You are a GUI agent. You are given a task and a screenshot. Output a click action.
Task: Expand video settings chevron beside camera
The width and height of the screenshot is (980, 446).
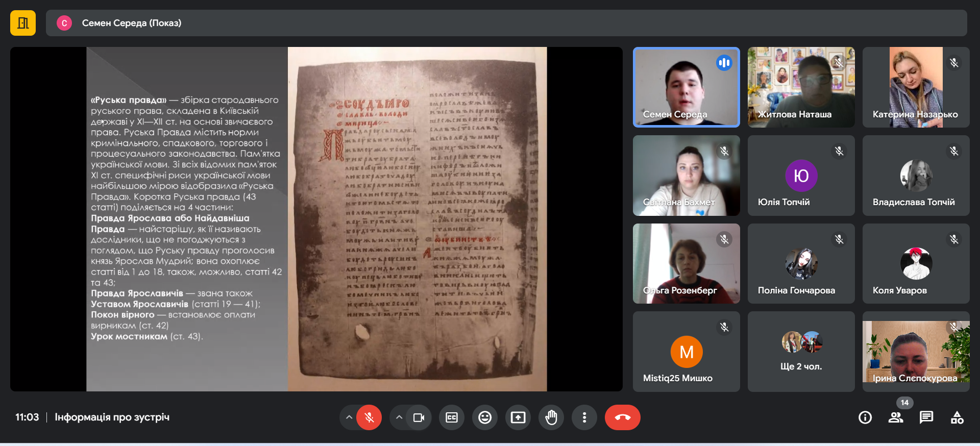point(399,417)
